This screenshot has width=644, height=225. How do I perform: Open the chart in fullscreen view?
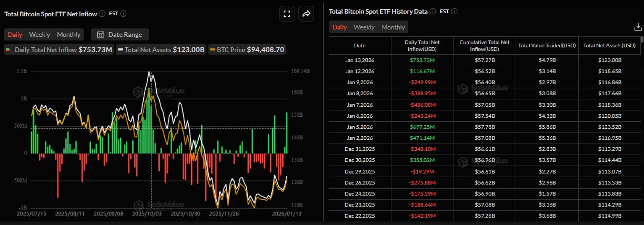coord(287,14)
